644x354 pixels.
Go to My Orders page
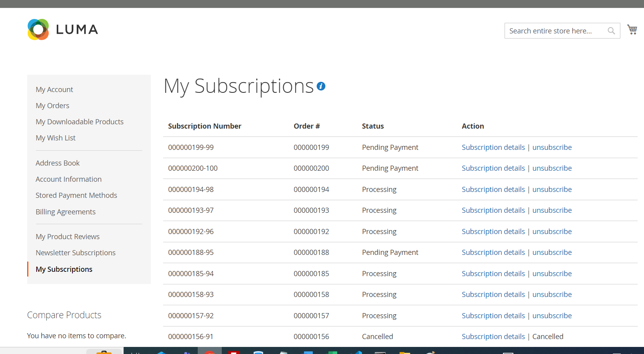(x=52, y=106)
